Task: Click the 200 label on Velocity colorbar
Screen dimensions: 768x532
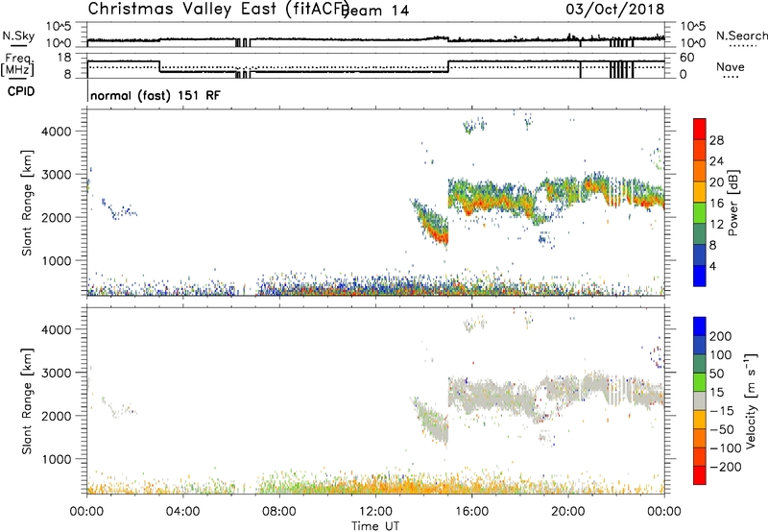Action: 721,336
